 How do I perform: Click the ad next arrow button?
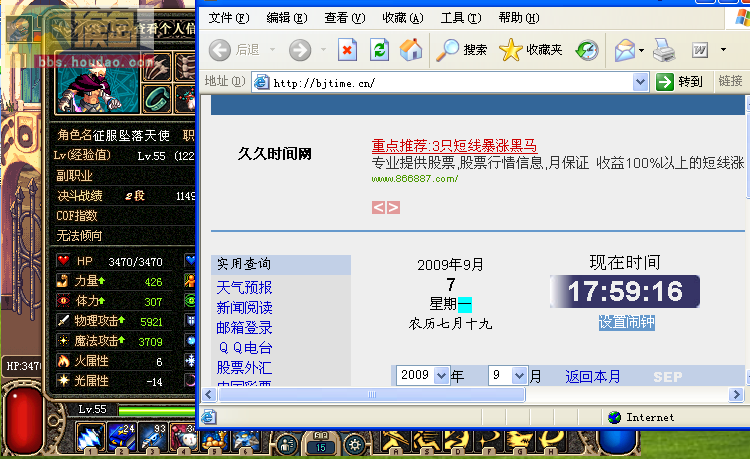(393, 208)
